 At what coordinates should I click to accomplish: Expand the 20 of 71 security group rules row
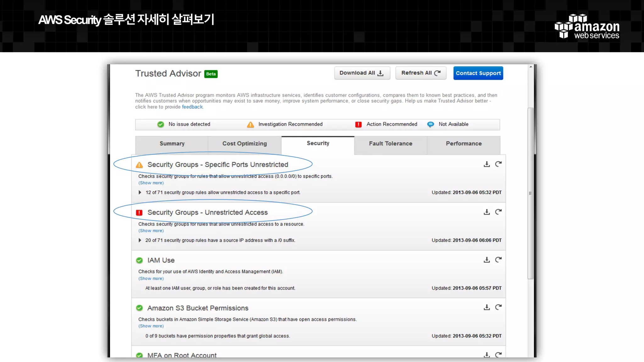140,240
